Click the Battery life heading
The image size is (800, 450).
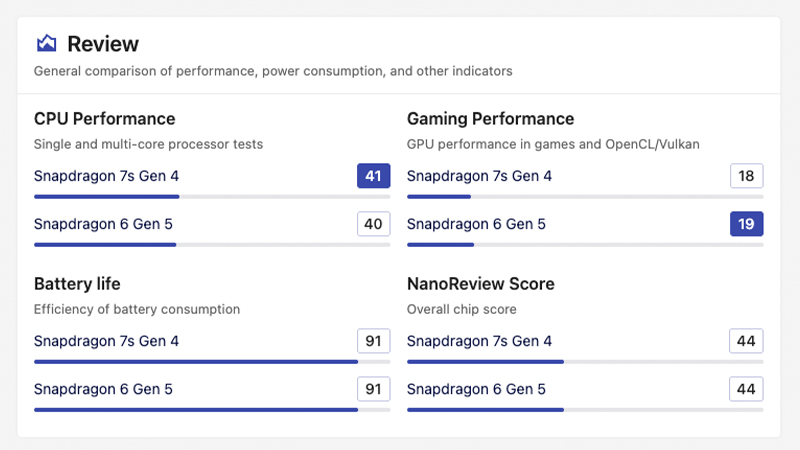point(77,284)
